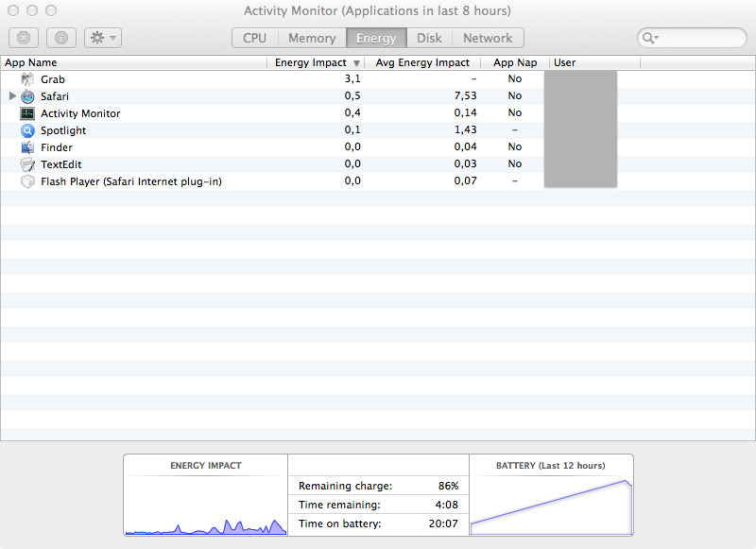Click the Grab app icon
This screenshot has width=756, height=549.
[27, 79]
